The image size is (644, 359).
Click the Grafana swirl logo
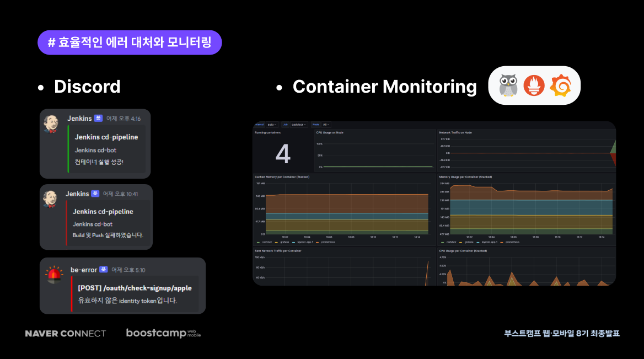(x=561, y=85)
